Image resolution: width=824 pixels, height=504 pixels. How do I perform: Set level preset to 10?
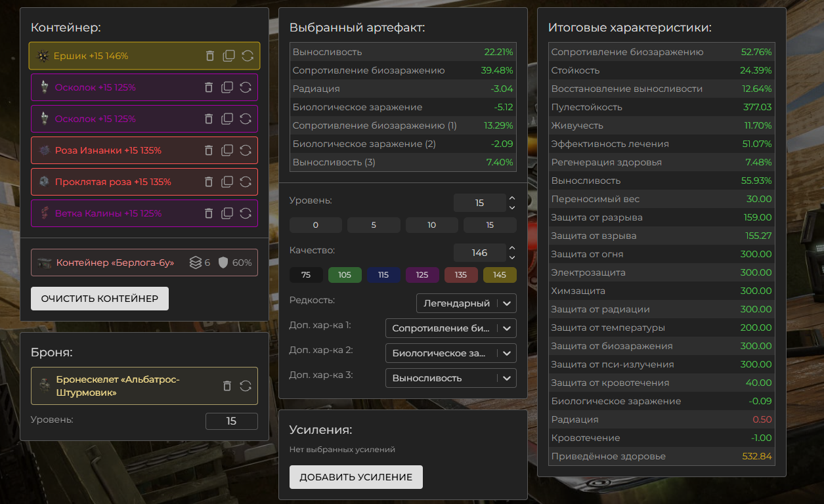pos(431,225)
